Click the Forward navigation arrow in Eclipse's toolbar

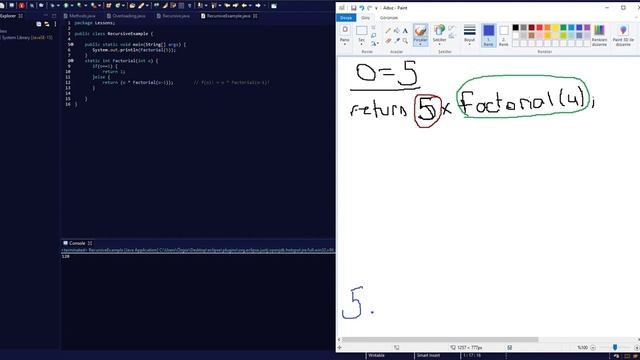(x=258, y=6)
